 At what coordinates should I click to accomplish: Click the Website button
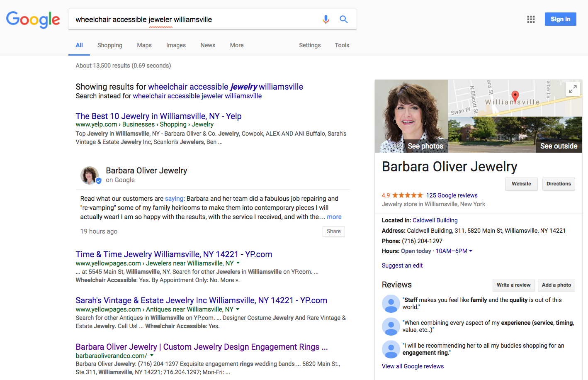pos(521,184)
